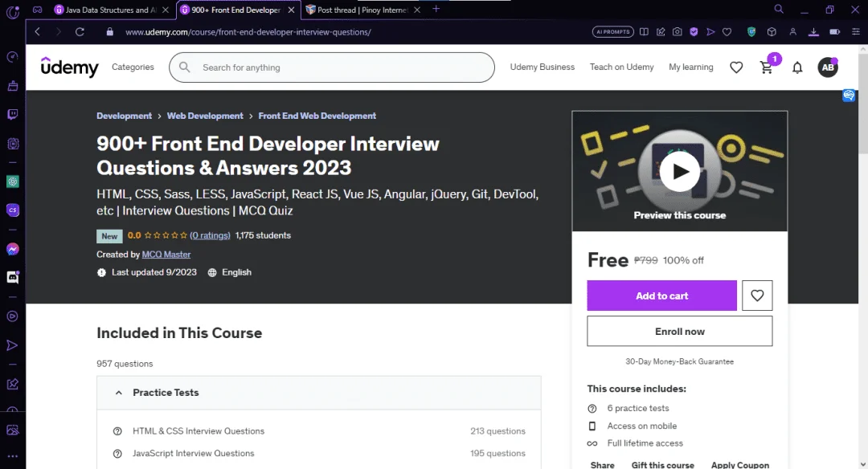Image resolution: width=868 pixels, height=469 pixels.
Task: Open ChatGPT panel in sidebar
Action: click(x=12, y=181)
